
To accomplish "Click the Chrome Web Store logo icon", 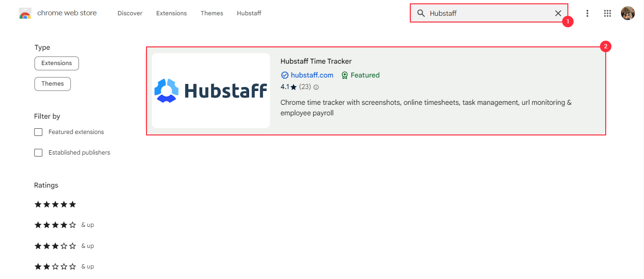I will [x=25, y=13].
